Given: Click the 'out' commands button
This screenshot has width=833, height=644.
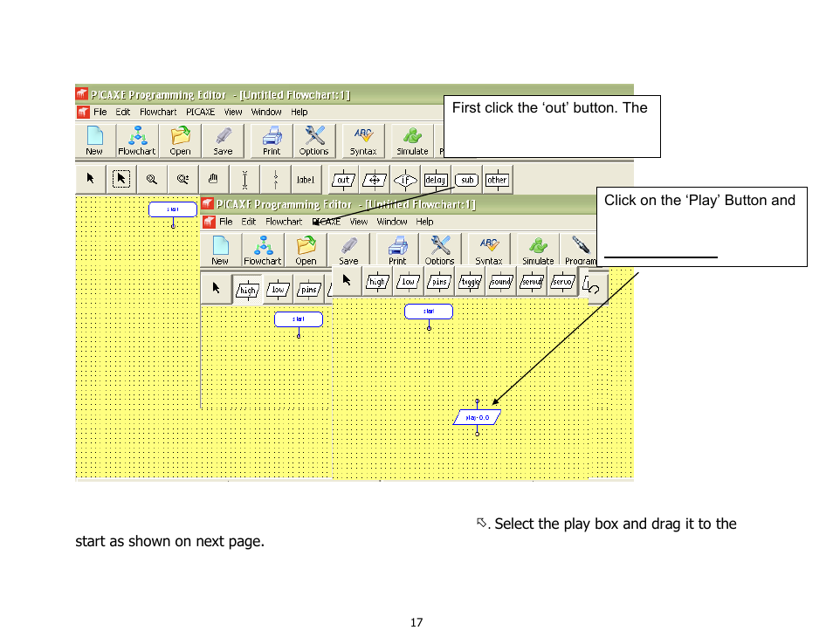Looking at the screenshot, I should [x=343, y=180].
